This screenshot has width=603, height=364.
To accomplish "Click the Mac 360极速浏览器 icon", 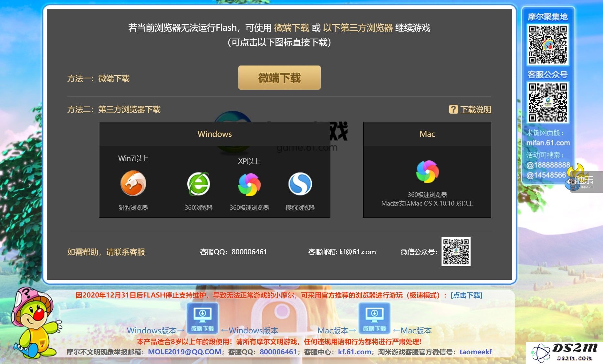I will [427, 171].
